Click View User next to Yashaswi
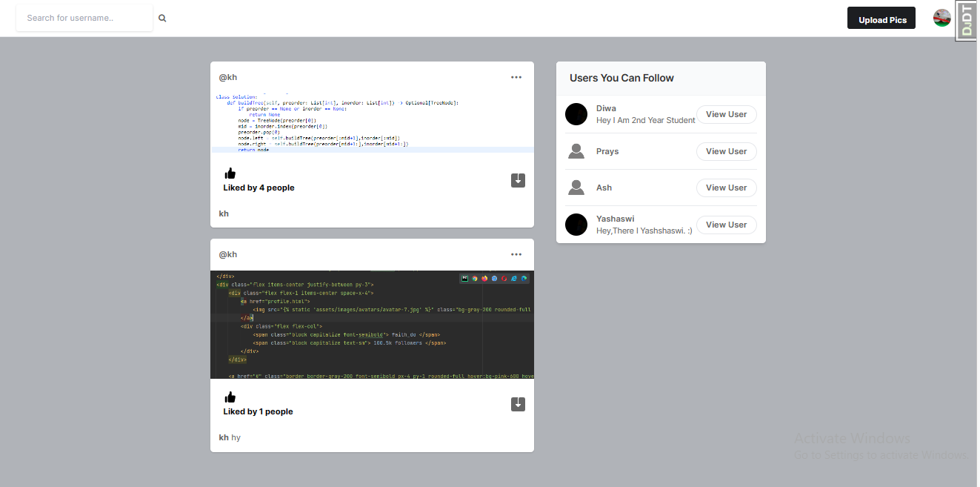Viewport: 980px width, 487px height. click(x=726, y=225)
